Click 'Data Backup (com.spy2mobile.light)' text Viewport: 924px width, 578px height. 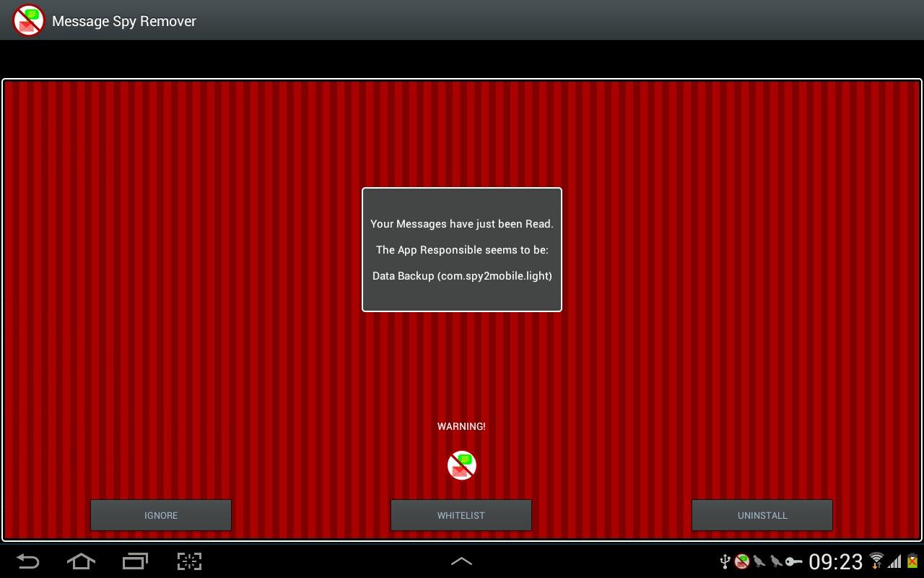coord(462,276)
